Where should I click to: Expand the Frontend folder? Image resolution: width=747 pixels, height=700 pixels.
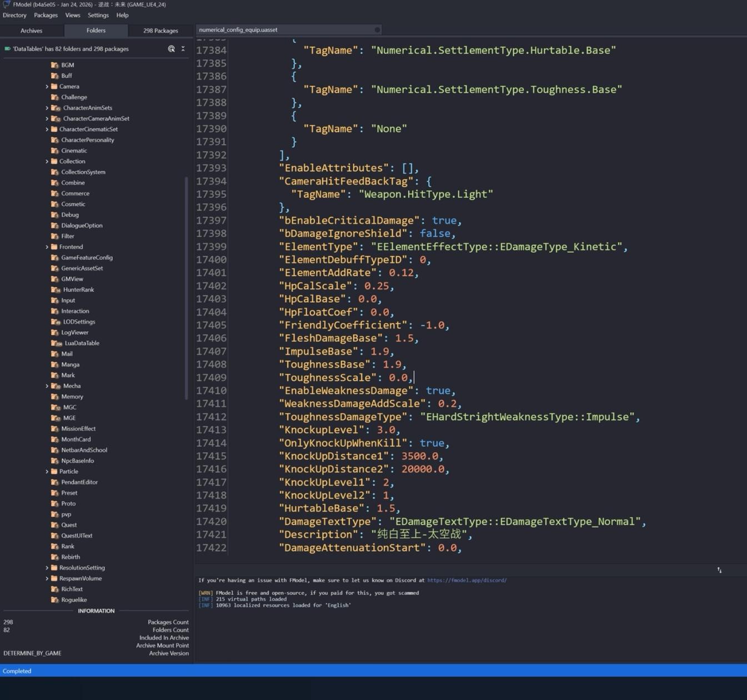47,247
